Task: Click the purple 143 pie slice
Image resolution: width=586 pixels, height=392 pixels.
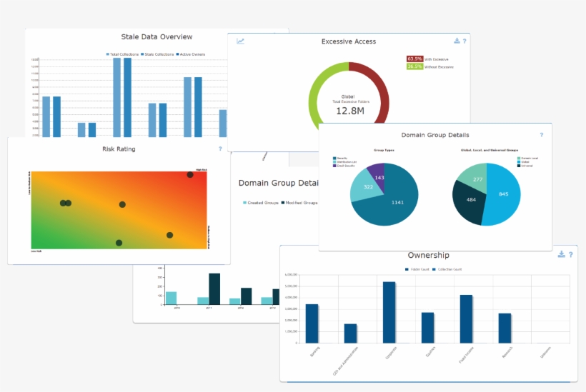Action: click(x=377, y=176)
